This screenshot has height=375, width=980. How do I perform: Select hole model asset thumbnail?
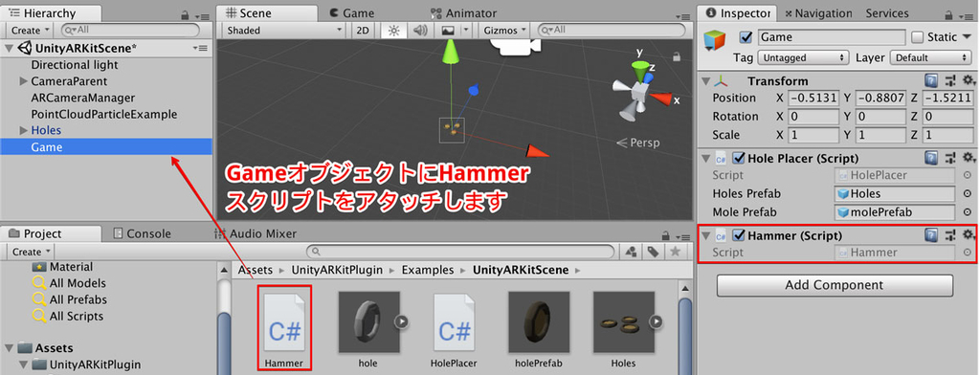tap(368, 322)
